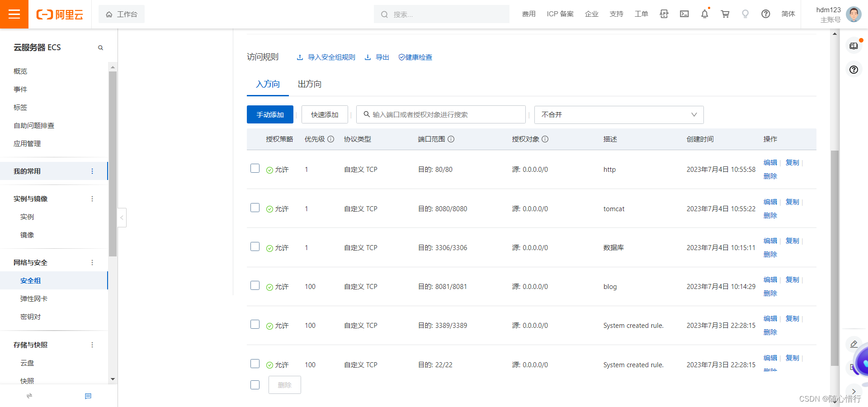
Task: Edit the http port 80 rule
Action: (770, 162)
